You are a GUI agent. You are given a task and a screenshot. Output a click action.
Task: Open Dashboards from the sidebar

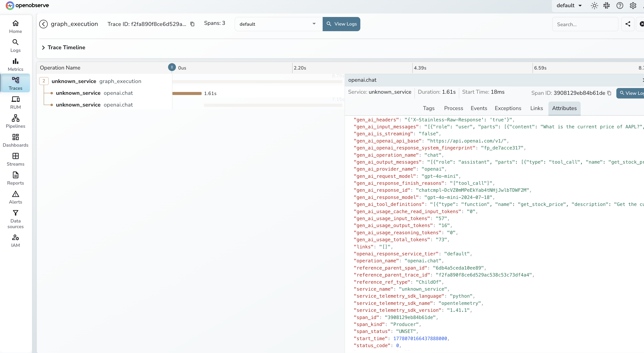click(15, 141)
